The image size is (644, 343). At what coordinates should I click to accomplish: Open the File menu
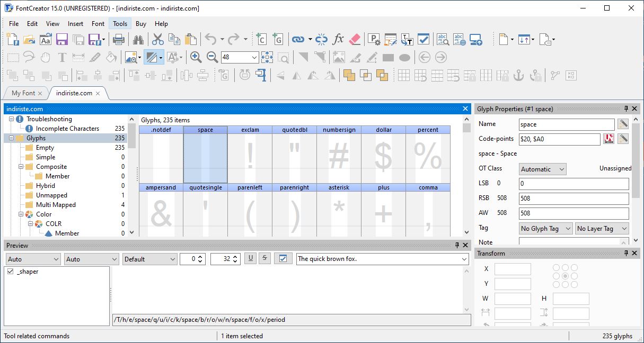coord(14,23)
